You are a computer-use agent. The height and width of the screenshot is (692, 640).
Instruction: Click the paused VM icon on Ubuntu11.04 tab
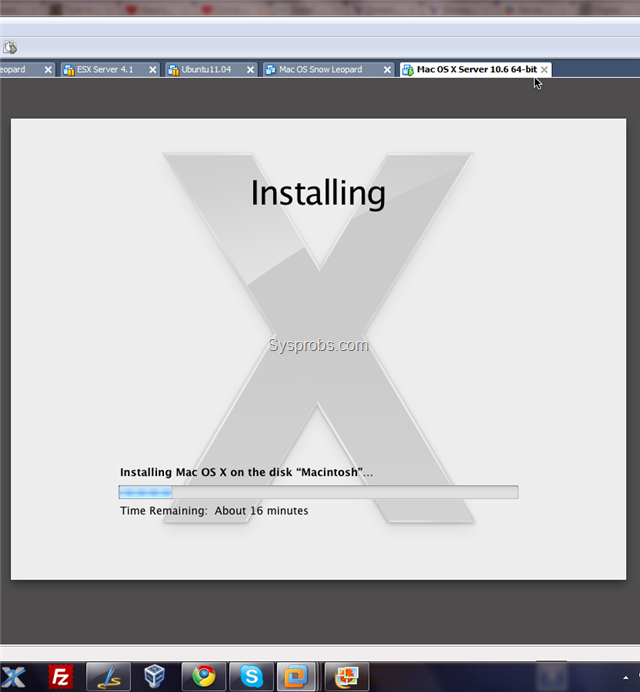173,70
